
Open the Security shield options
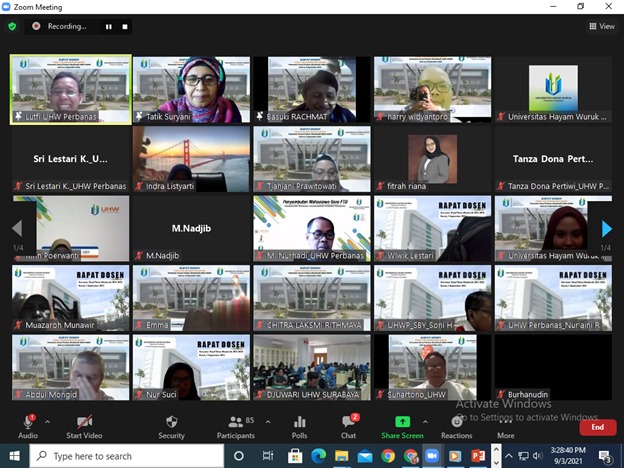[172, 427]
